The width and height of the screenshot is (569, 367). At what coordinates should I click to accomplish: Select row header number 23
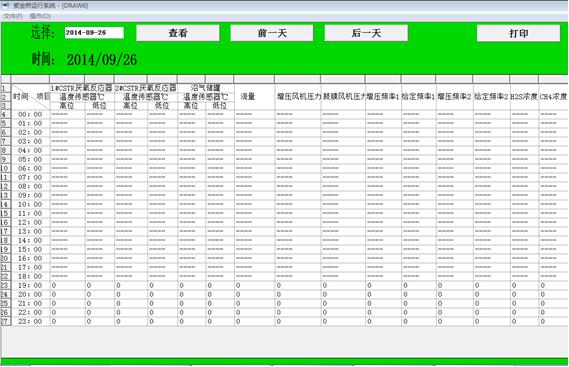6,285
